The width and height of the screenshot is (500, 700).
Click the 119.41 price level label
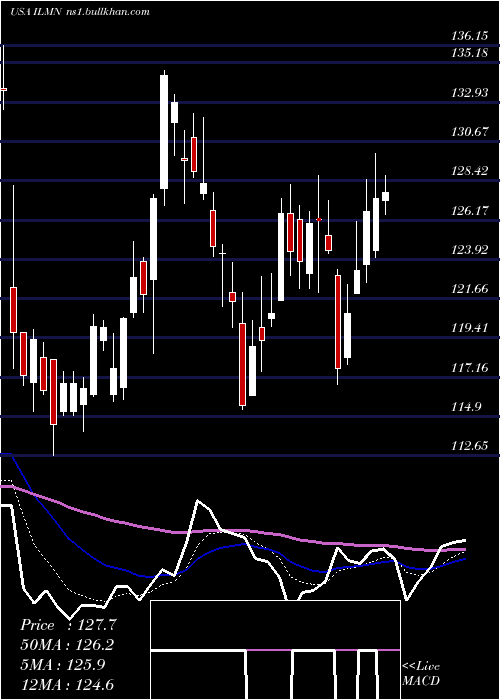point(470,328)
